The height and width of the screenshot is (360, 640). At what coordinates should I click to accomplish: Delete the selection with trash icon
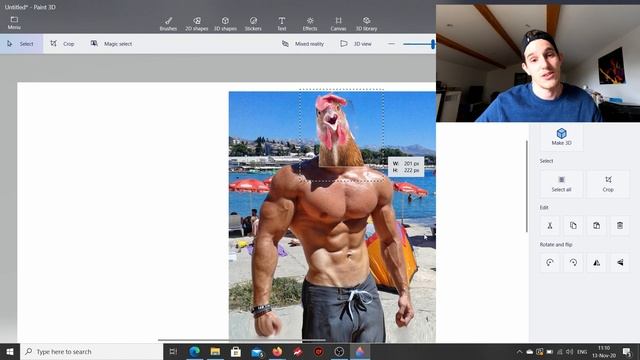[x=620, y=225]
